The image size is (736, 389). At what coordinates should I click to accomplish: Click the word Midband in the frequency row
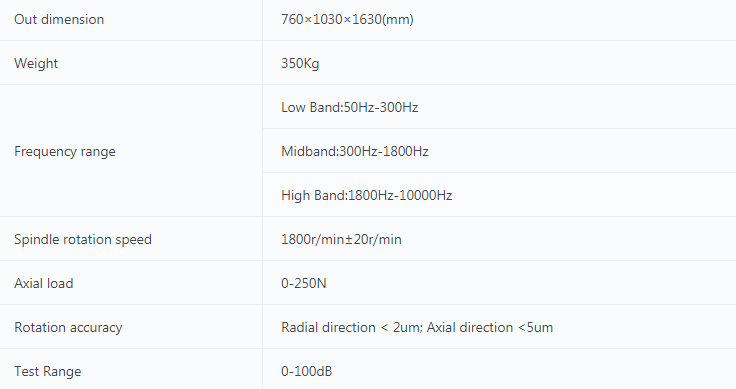click(309, 151)
